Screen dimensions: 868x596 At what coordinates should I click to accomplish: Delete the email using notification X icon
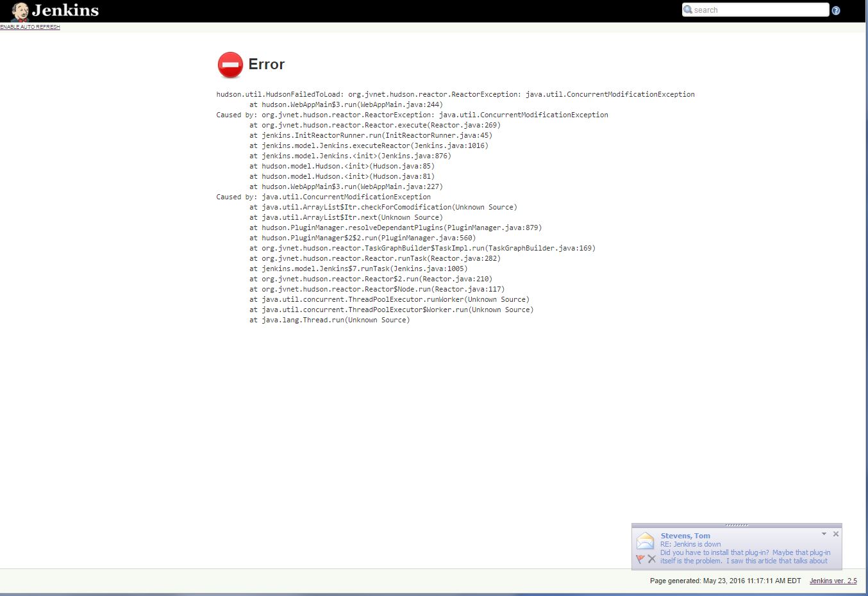pyautogui.click(x=651, y=559)
